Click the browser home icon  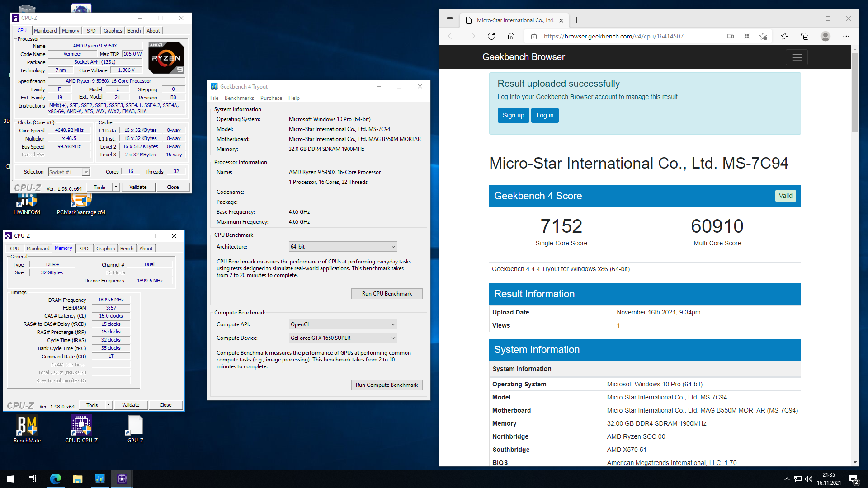pos(511,36)
